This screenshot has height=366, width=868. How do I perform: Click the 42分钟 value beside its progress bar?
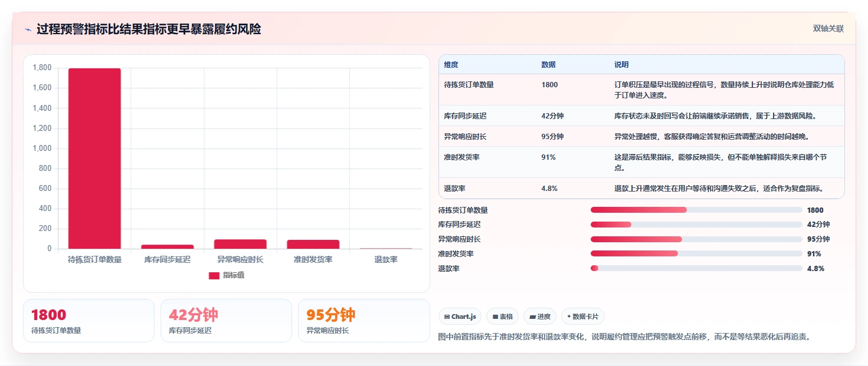click(818, 225)
